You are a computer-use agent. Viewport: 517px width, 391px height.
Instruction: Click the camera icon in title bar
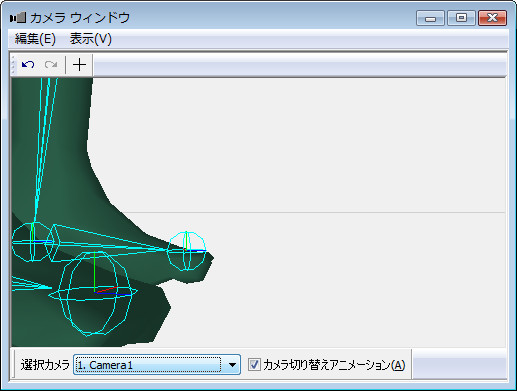[18, 18]
